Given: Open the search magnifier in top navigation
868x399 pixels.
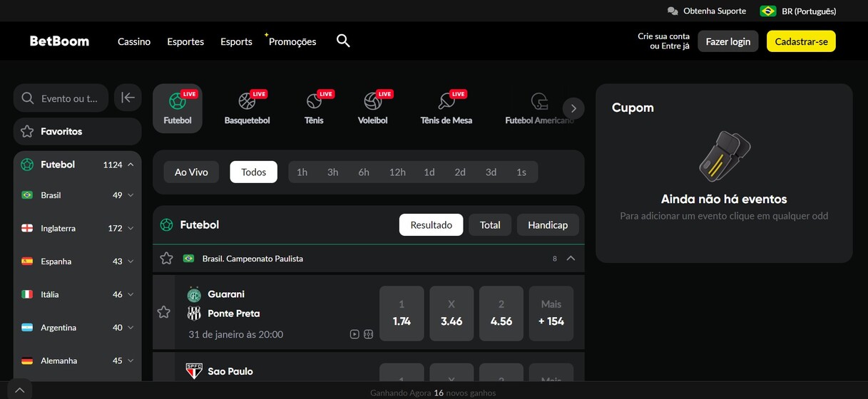Looking at the screenshot, I should pyautogui.click(x=343, y=41).
